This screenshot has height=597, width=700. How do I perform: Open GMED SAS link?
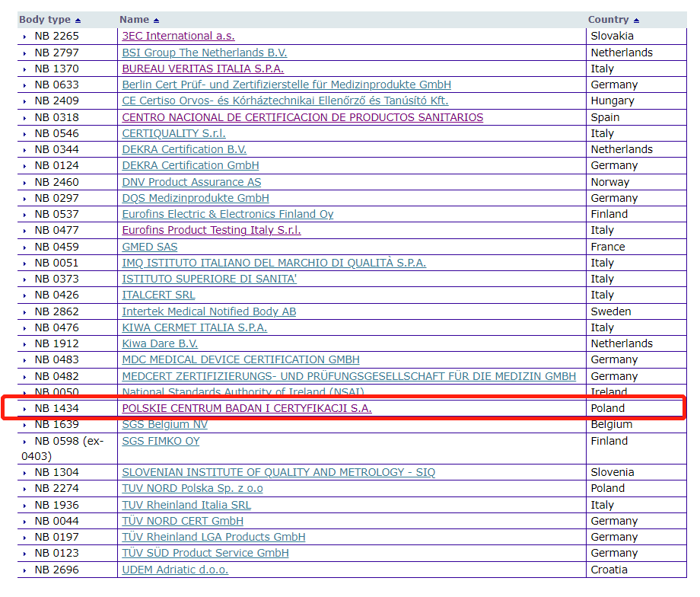coord(150,247)
